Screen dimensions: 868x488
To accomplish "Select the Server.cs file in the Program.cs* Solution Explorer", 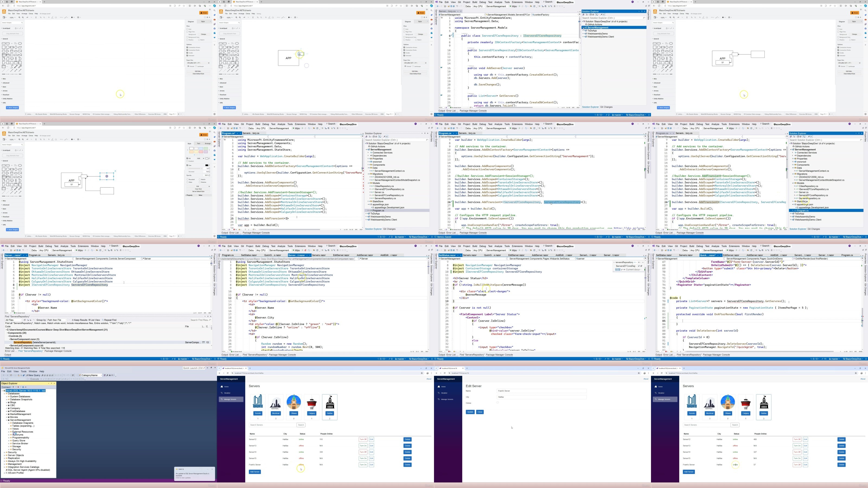I will 379,192.
